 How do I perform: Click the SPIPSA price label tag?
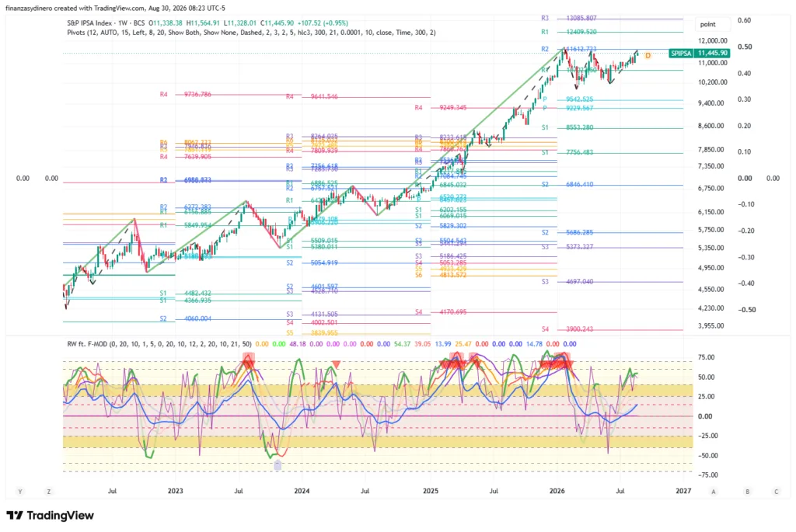(681, 54)
